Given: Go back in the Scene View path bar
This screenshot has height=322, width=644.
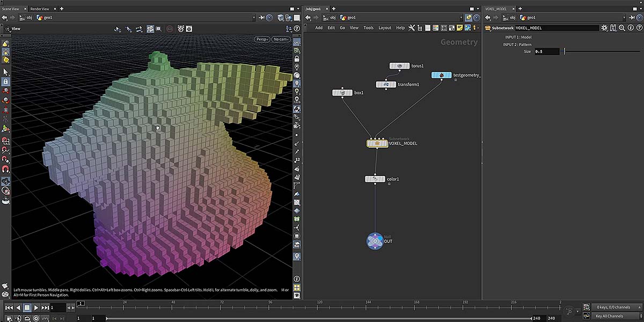Looking at the screenshot, I should (4, 18).
